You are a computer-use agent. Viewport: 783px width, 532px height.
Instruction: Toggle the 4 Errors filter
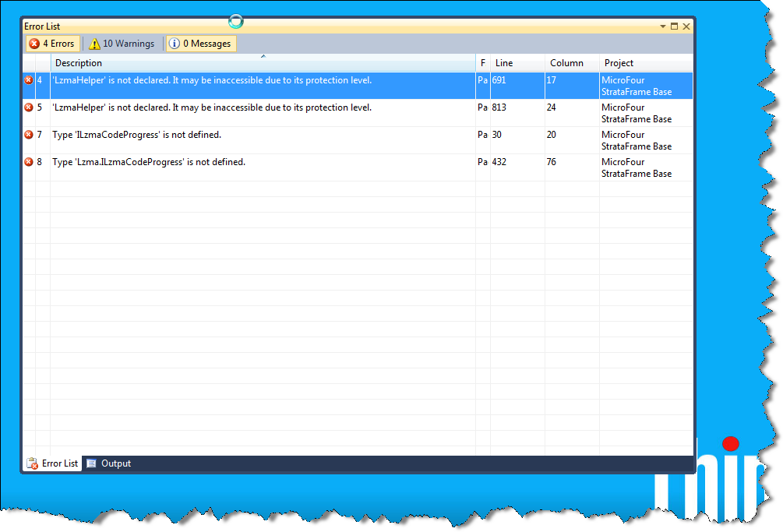[x=52, y=44]
